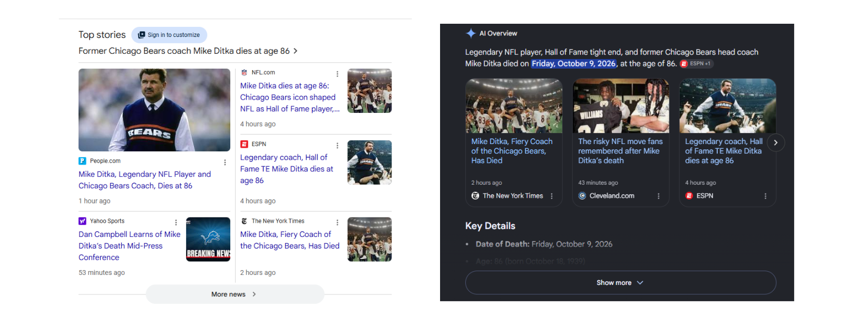Click the 1 hour ago timestamp under People.com

tap(94, 201)
